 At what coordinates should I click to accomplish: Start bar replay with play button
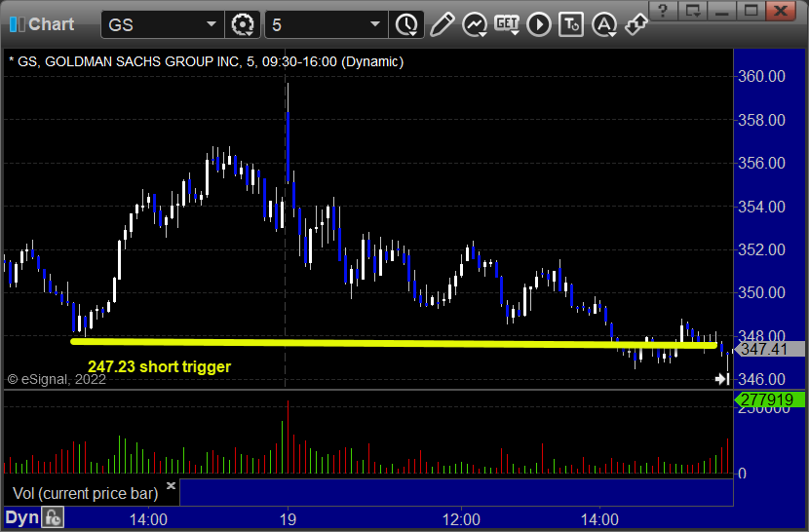[x=539, y=24]
